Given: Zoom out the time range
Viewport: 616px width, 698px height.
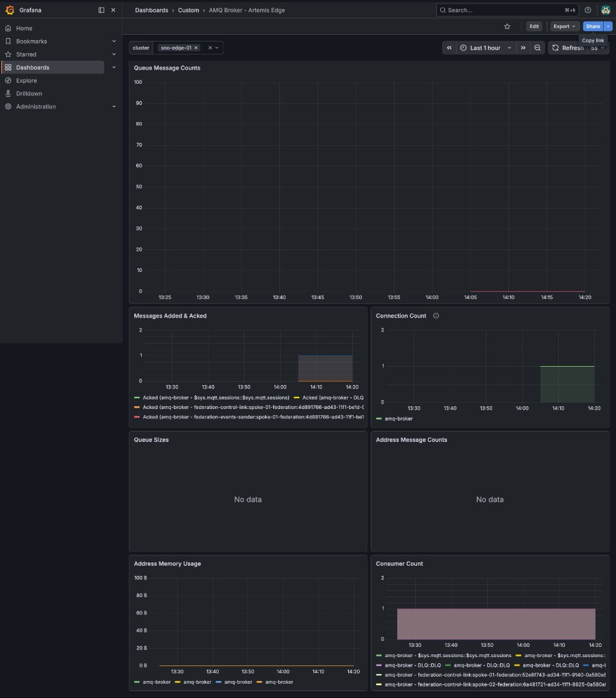Looking at the screenshot, I should click(x=537, y=48).
